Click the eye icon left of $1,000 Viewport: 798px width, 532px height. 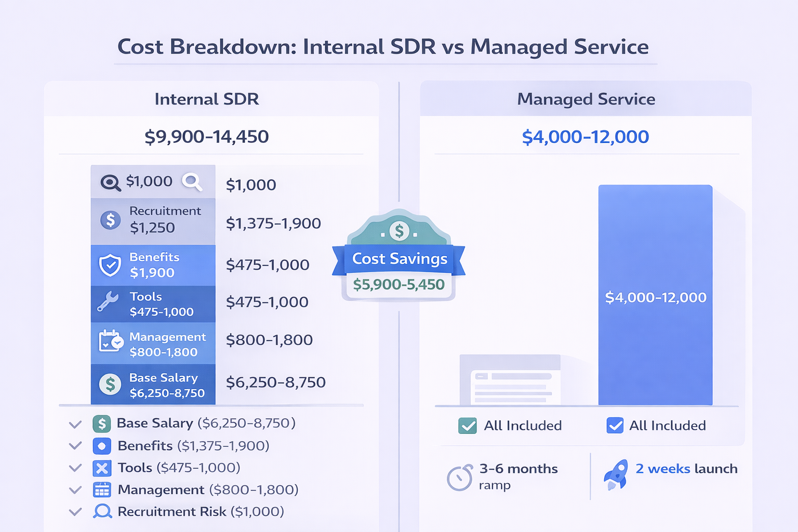(110, 182)
